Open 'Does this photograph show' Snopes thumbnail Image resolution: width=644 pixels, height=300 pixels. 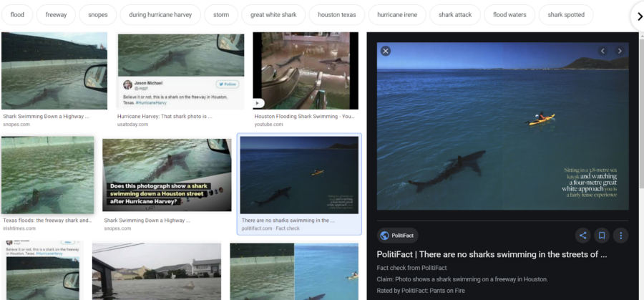point(167,175)
